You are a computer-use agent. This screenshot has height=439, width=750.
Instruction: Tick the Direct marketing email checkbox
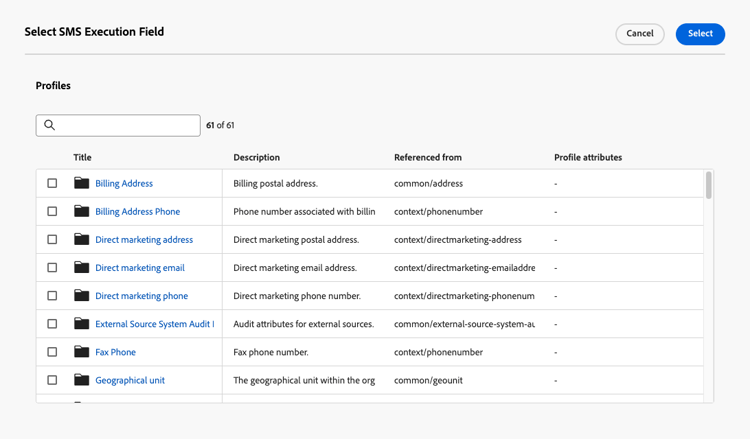point(52,268)
